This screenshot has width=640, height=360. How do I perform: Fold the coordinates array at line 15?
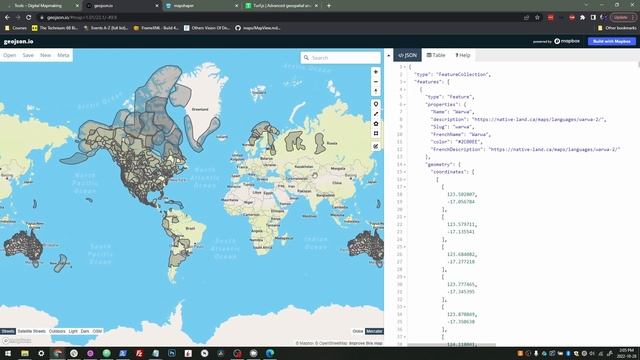404,172
